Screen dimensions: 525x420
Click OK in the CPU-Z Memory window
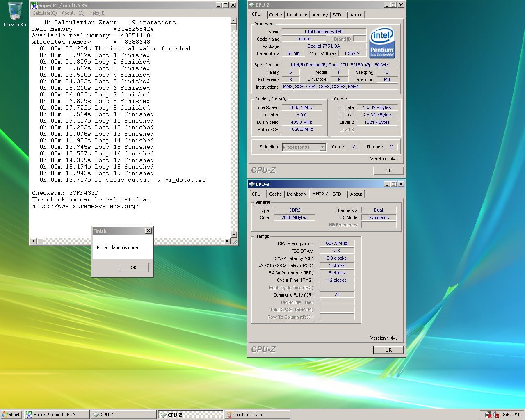(x=388, y=350)
